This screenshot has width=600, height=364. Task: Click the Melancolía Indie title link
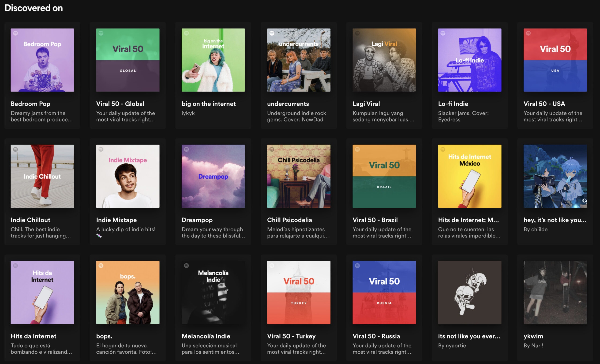[206, 336]
